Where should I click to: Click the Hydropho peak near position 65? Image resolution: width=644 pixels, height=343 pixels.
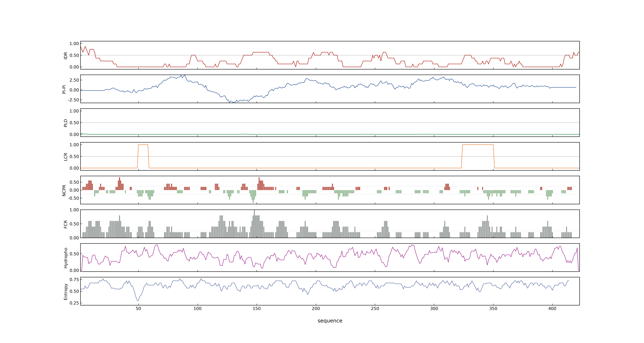[x=157, y=245]
